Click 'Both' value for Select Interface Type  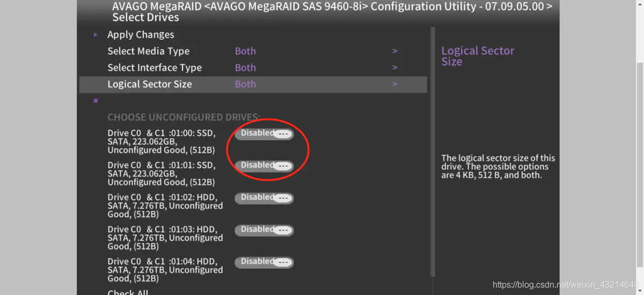245,68
